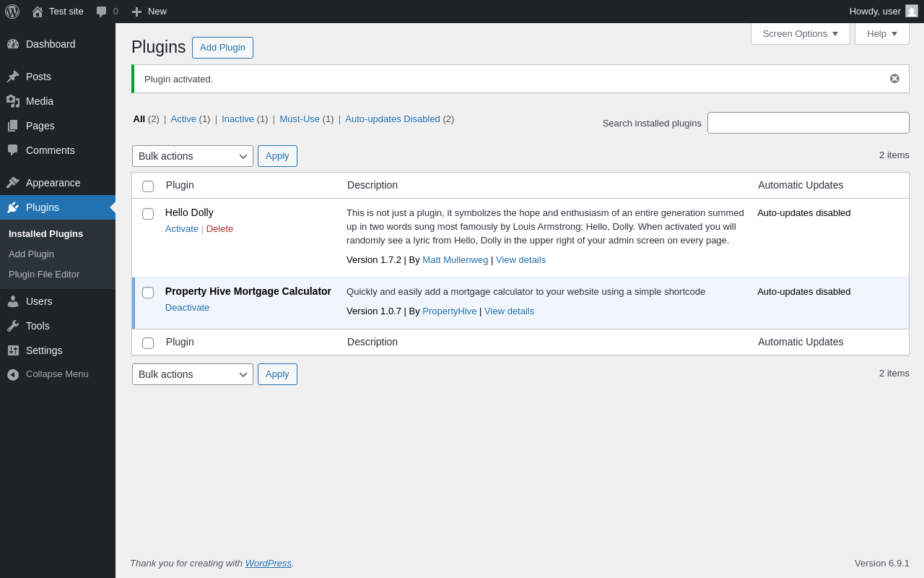Viewport: 924px width, 578px height.
Task: Click the Collapse Menu arrow icon
Action: (13, 374)
